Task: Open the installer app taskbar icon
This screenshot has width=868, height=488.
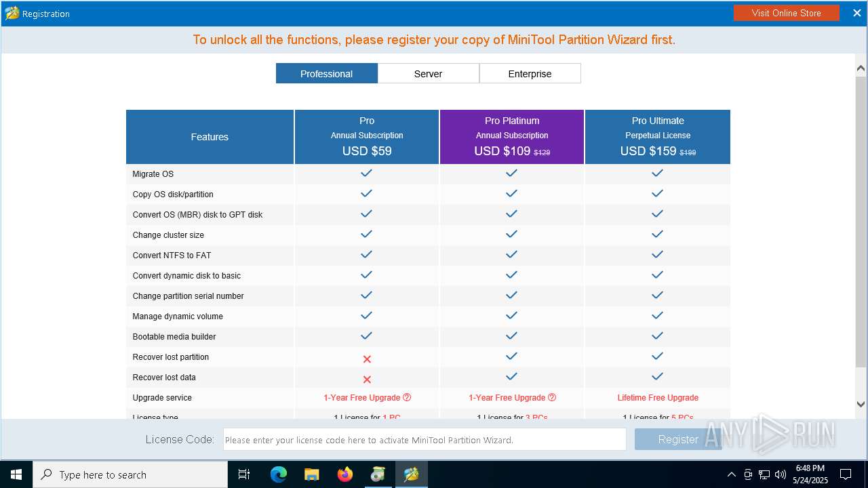Action: pyautogui.click(x=378, y=474)
